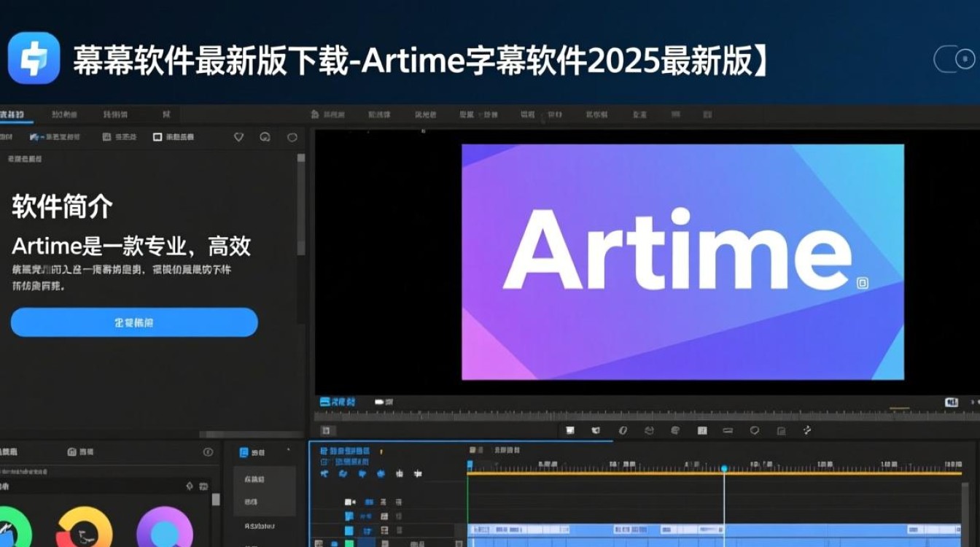Screen dimensions: 980x547
Task: Click the magnet snap icon above the timeline
Action: pos(596,430)
